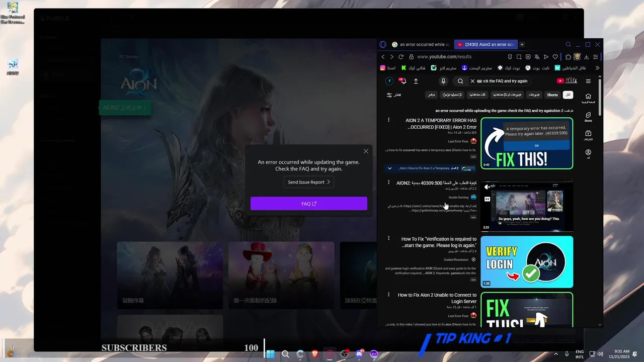Open the Windows Start button

coord(271,354)
